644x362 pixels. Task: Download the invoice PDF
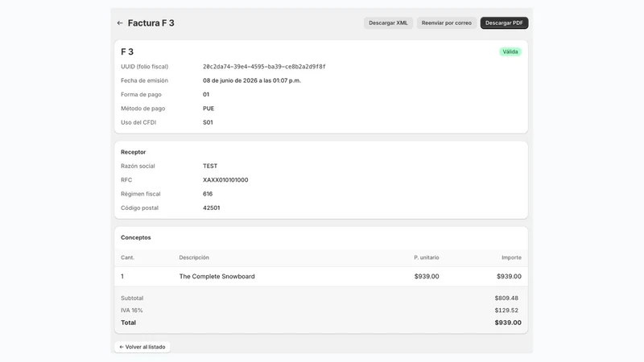pyautogui.click(x=504, y=23)
